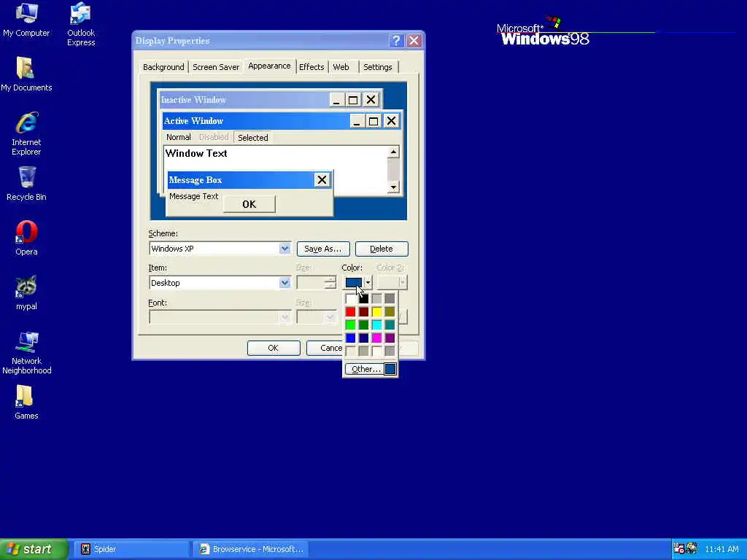Click the preview OK button
This screenshot has height=560, width=747.
pos(249,204)
